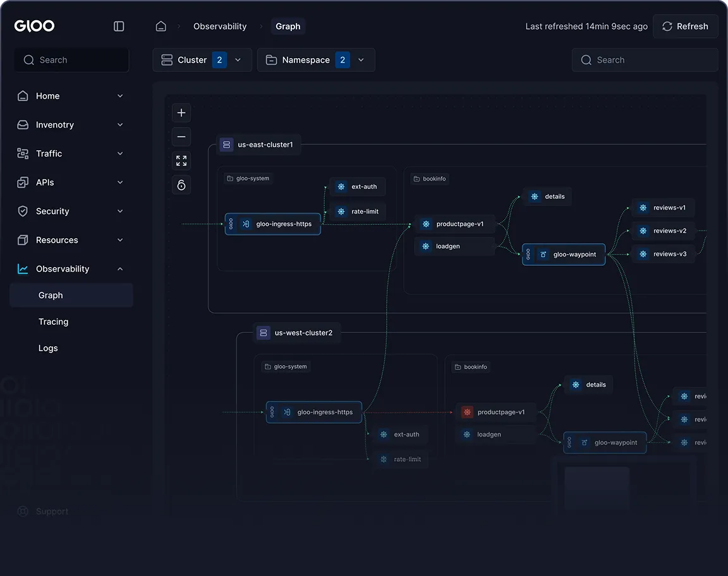Click the gloo-system namespace label in us-west-cluster2
728x576 pixels.
(286, 367)
